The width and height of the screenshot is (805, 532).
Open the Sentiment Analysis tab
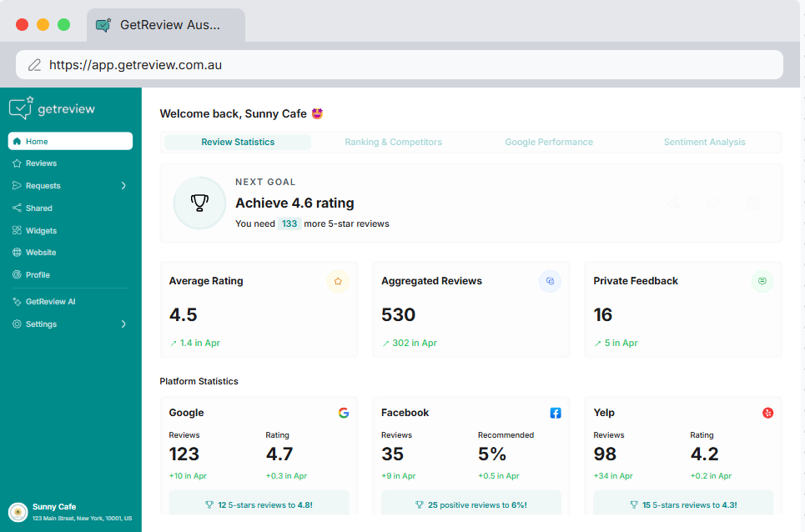705,142
